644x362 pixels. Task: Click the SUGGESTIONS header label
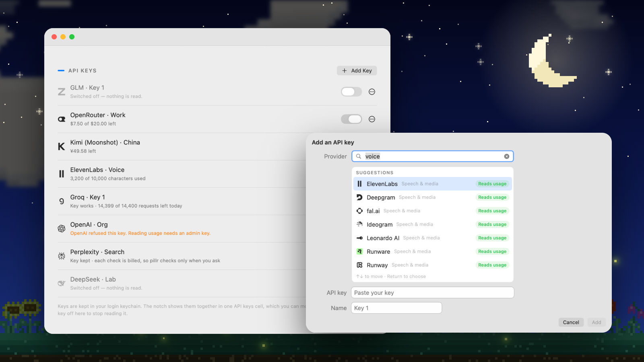(375, 173)
